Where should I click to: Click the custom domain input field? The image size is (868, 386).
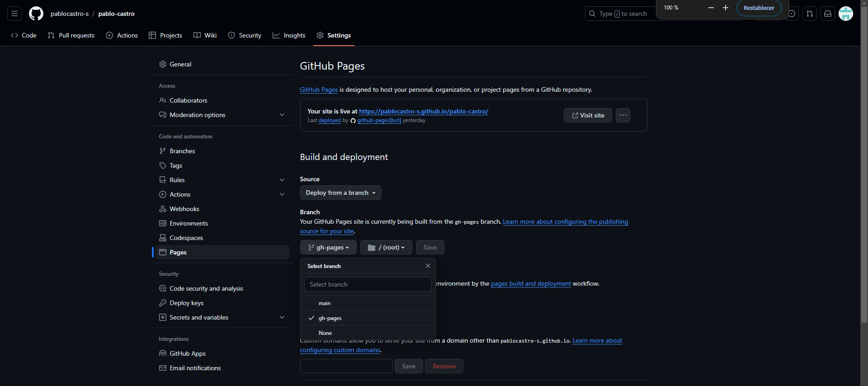[x=346, y=366]
